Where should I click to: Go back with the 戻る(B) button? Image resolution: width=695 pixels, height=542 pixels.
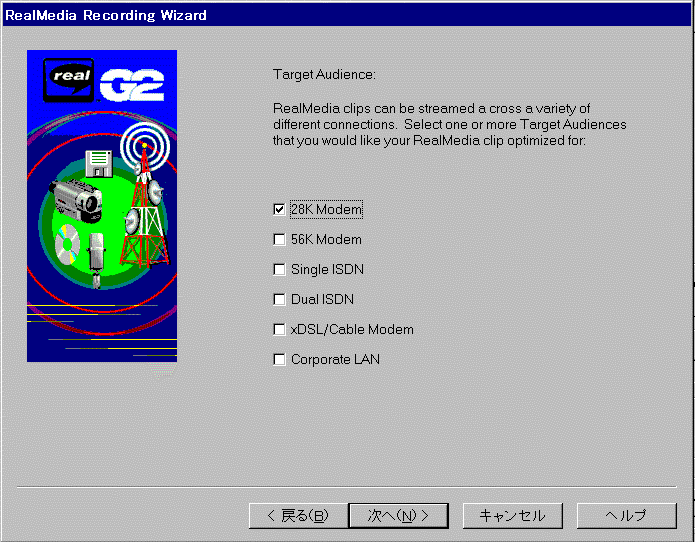(298, 515)
